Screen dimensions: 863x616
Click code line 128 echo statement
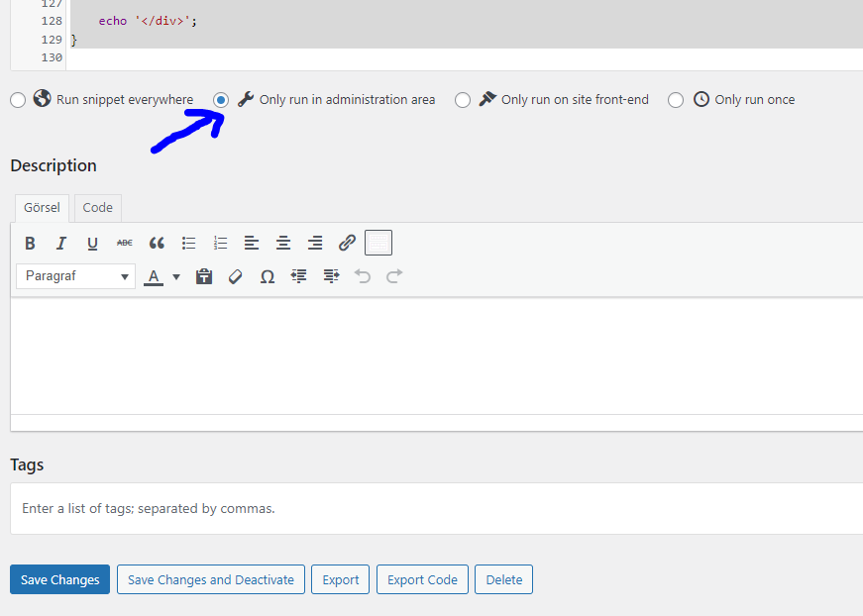click(148, 21)
